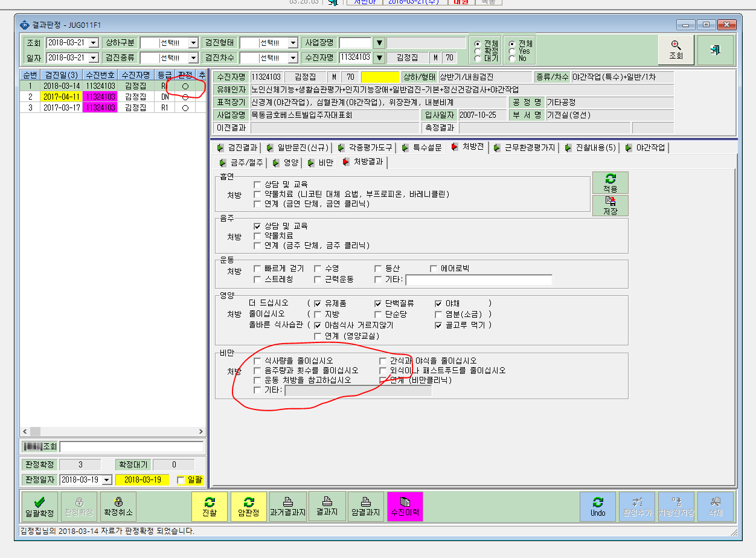Click the barcode 조회 input field

coord(132,446)
